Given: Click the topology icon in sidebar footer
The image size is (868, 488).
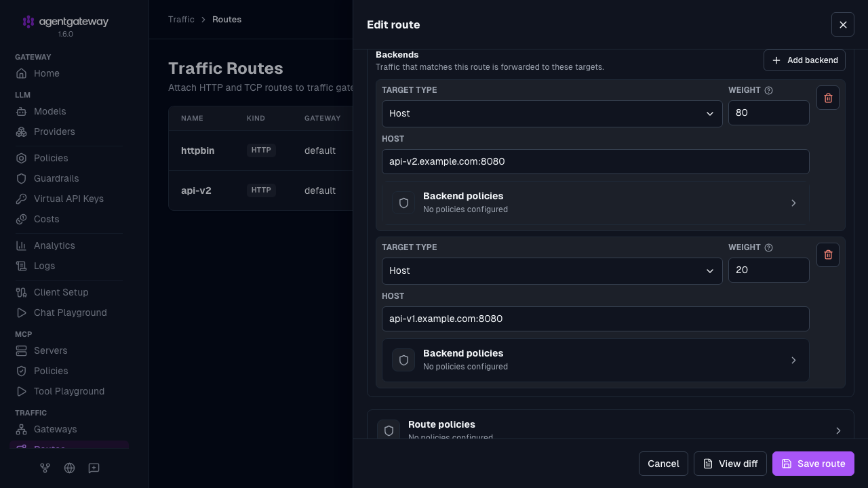Looking at the screenshot, I should tap(45, 468).
